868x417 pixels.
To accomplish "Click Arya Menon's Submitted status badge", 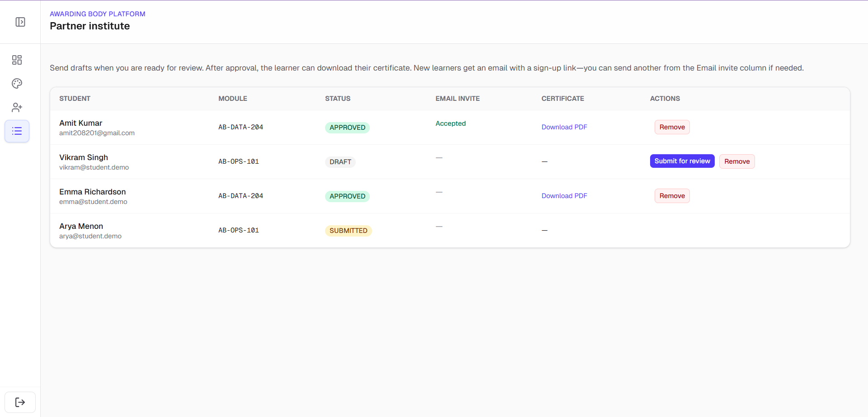I will (x=348, y=231).
